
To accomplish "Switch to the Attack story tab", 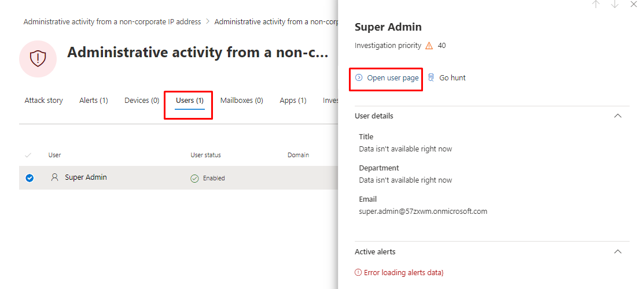I will (x=43, y=101).
